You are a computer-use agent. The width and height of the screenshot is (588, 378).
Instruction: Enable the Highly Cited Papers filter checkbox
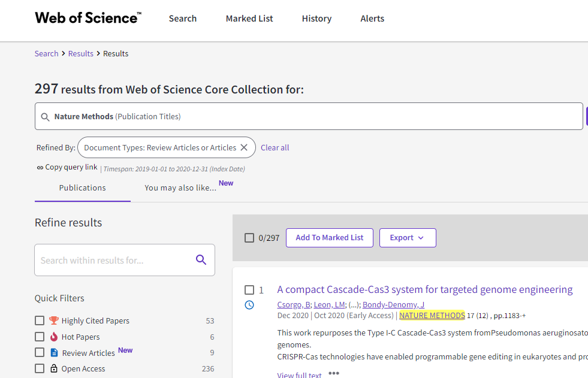click(40, 320)
